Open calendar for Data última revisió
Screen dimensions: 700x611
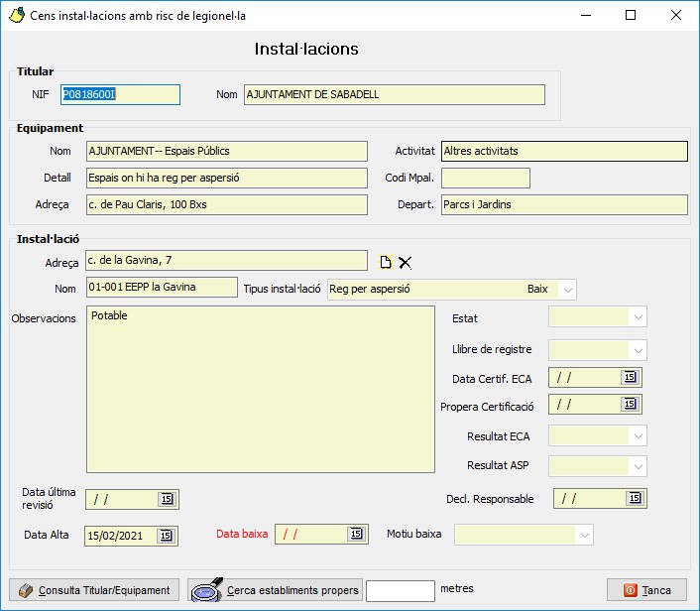(x=166, y=499)
